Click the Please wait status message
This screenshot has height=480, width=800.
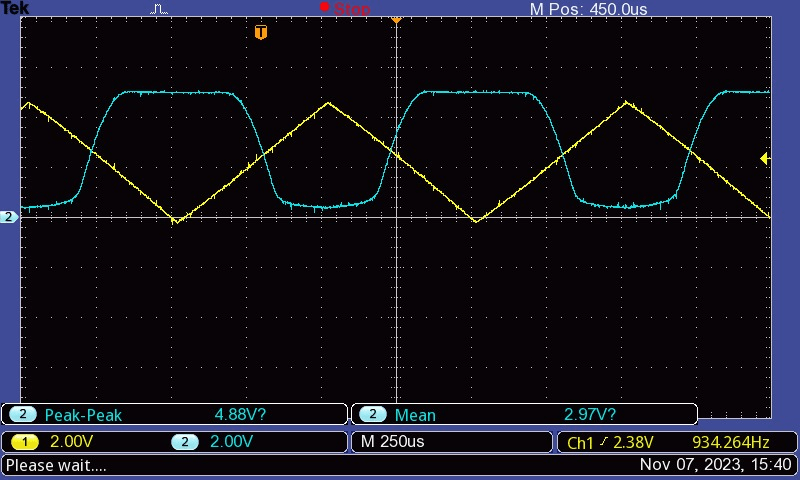[56, 465]
